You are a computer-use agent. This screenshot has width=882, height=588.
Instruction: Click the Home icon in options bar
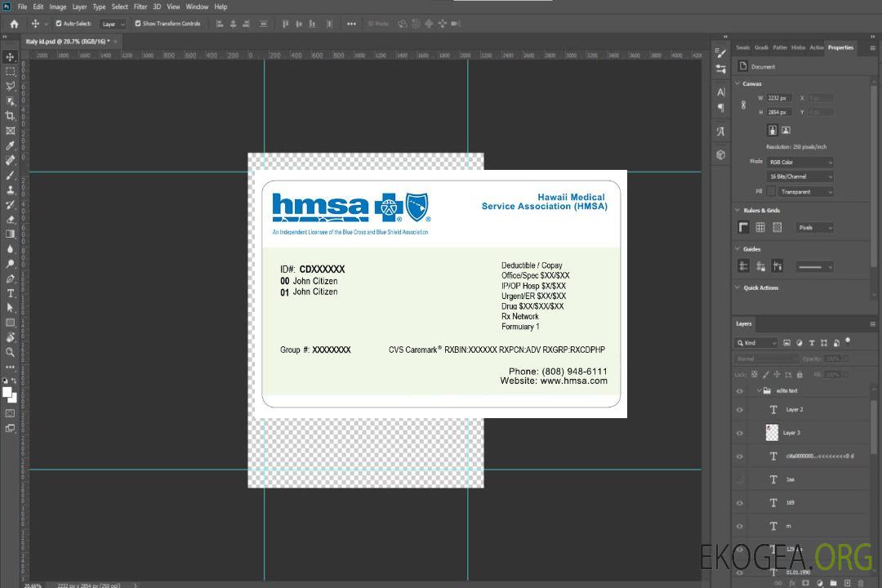point(14,24)
